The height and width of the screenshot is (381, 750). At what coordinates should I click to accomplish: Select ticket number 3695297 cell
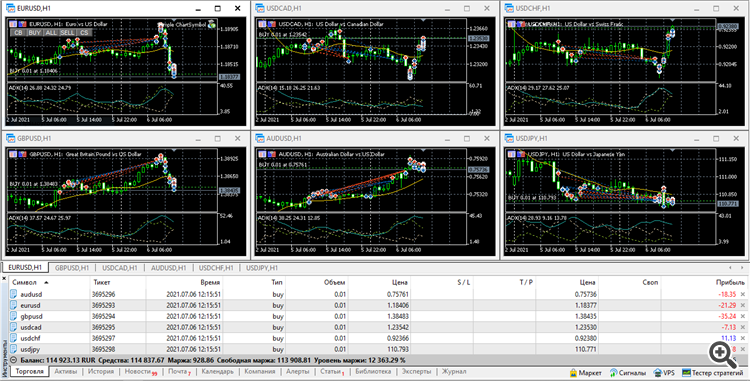[117, 338]
